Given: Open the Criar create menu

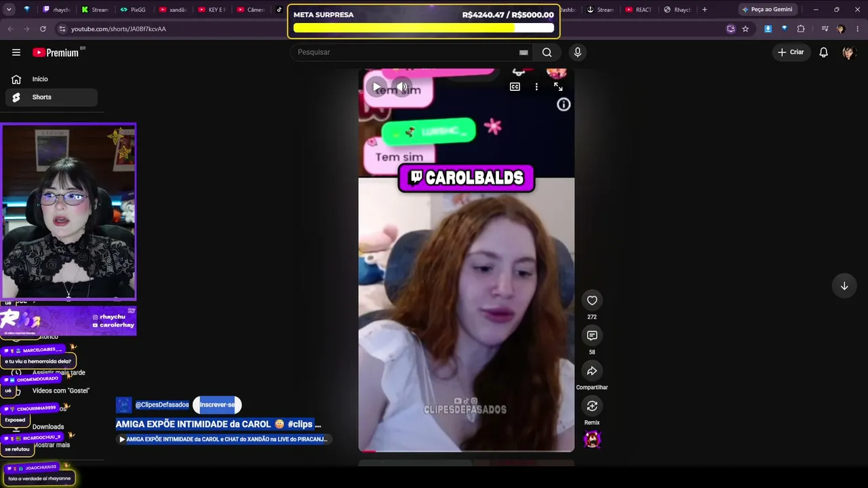Looking at the screenshot, I should point(791,52).
